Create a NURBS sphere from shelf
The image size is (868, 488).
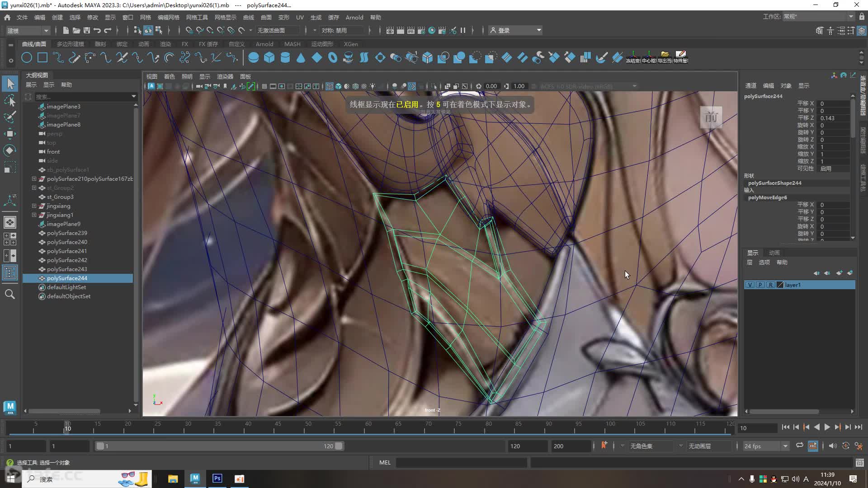click(x=254, y=58)
